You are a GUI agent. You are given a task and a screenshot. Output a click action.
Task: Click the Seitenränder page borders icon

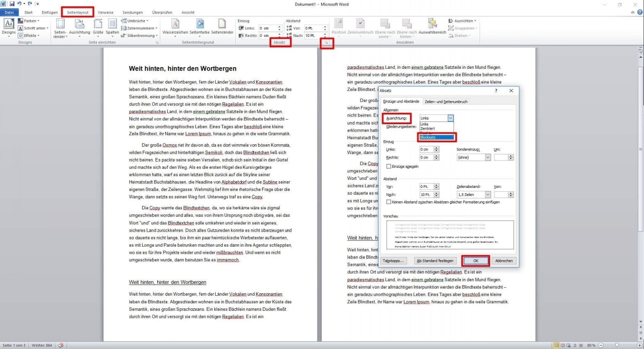pyautogui.click(x=222, y=23)
